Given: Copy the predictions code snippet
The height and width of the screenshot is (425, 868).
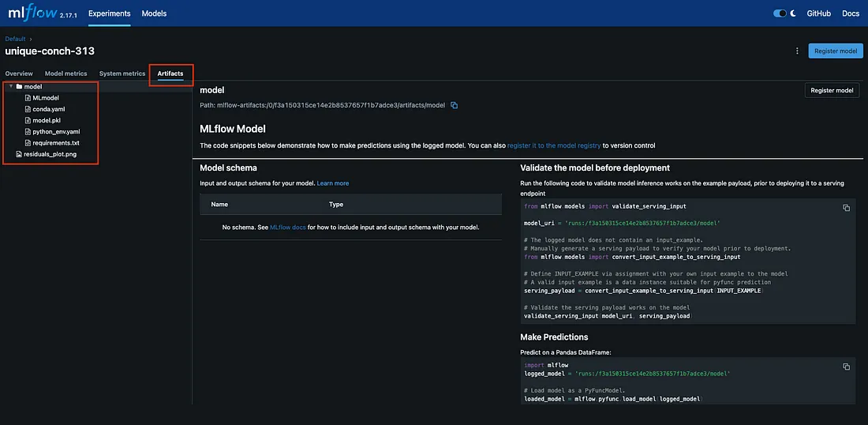Looking at the screenshot, I should point(846,367).
